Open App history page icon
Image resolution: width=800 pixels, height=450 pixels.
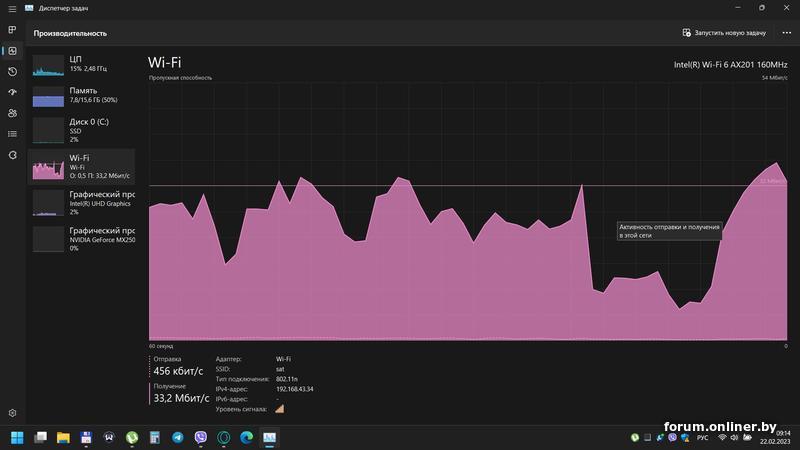click(12, 72)
